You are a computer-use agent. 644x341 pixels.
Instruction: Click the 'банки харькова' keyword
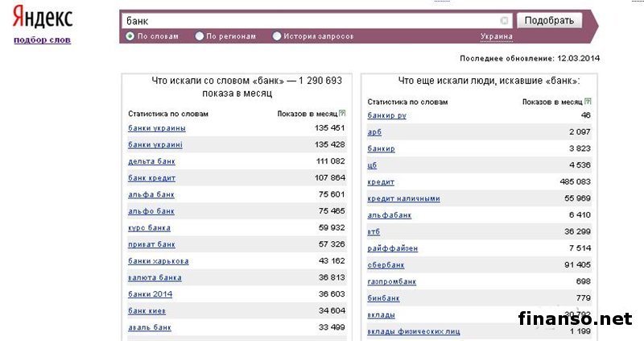tap(159, 261)
